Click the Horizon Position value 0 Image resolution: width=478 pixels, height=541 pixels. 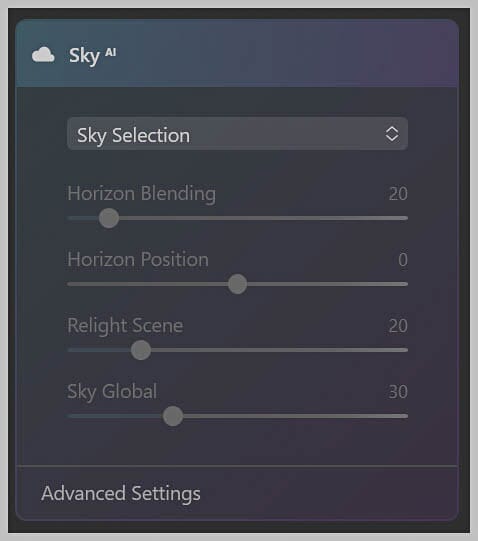pos(403,259)
